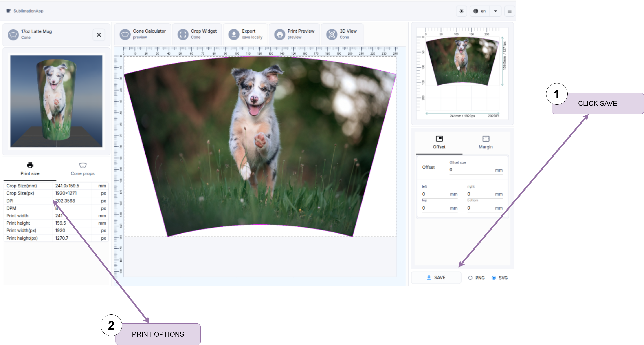Open the Cone Calculator preview tool

pyautogui.click(x=143, y=34)
